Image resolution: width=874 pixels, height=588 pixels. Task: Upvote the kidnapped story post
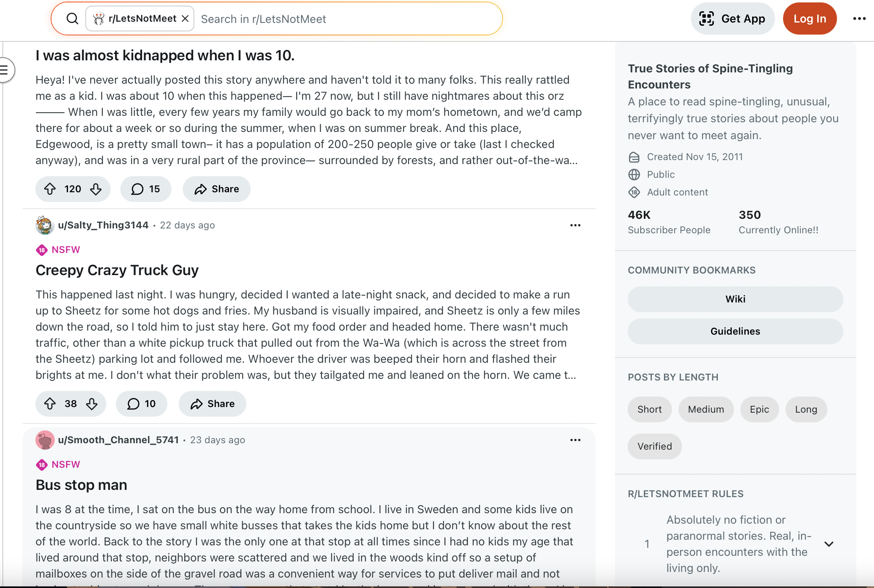pyautogui.click(x=50, y=189)
